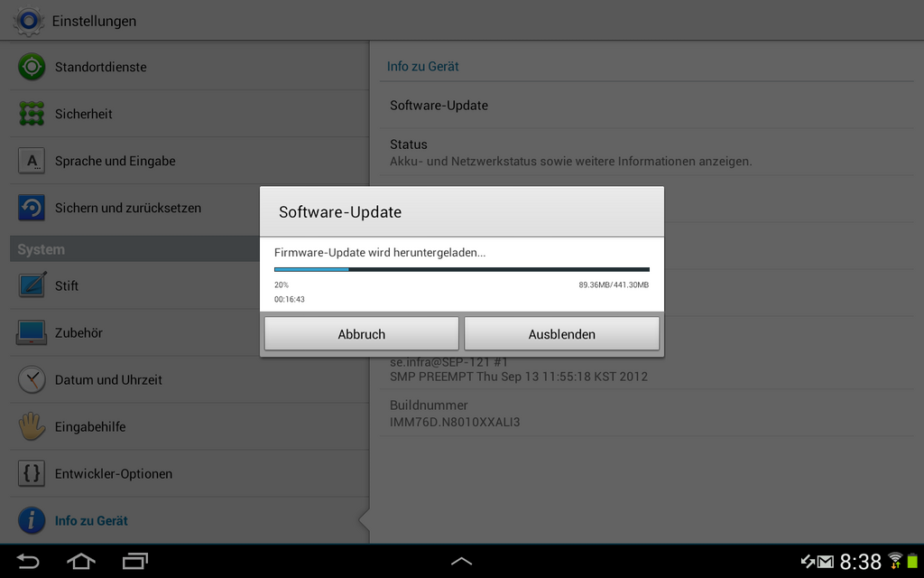Select the Zubehör accessory icon
This screenshot has width=924, height=578.
pyautogui.click(x=32, y=332)
